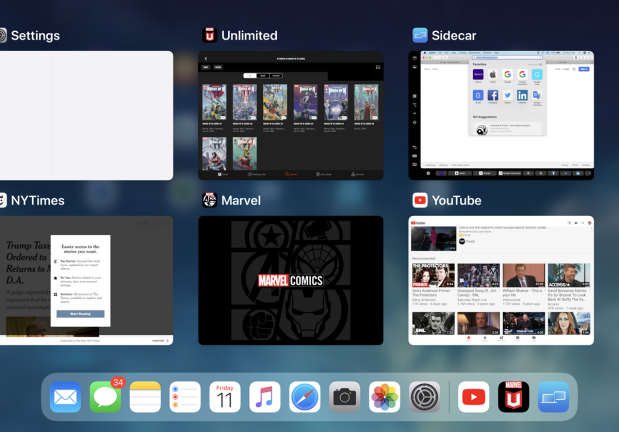The width and height of the screenshot is (619, 432).
Task: Tap the Sidecar app icon beside its title
Action: pos(420,35)
